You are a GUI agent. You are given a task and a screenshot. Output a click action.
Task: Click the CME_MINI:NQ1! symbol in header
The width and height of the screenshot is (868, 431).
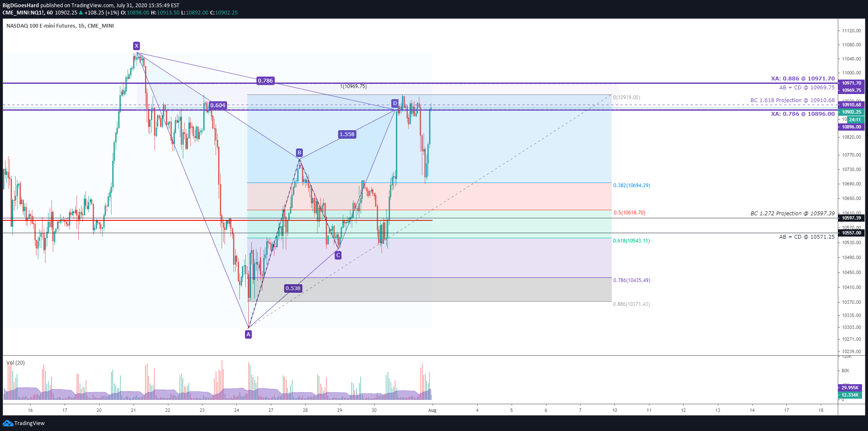(x=23, y=13)
